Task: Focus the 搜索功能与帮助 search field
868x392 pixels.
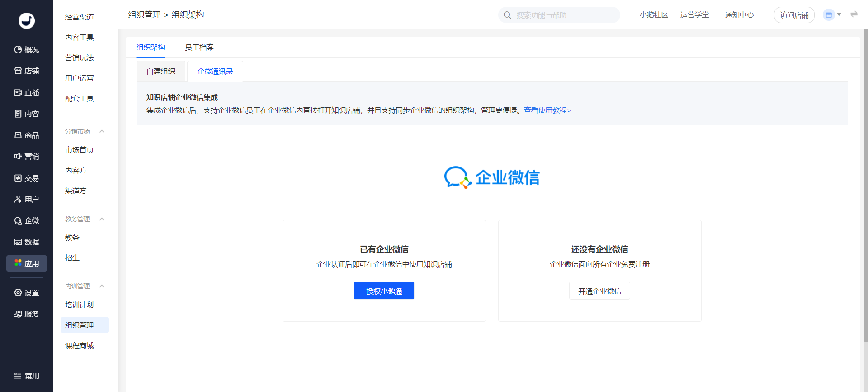Action: (x=559, y=15)
